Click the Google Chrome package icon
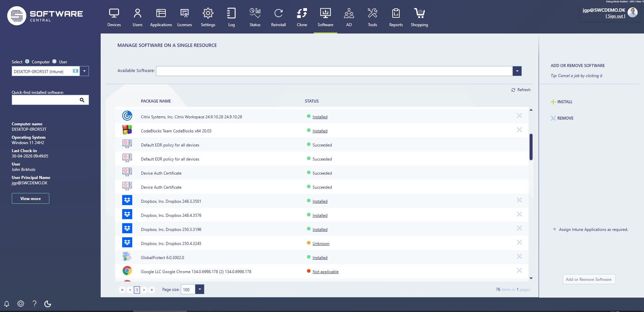 127,270
